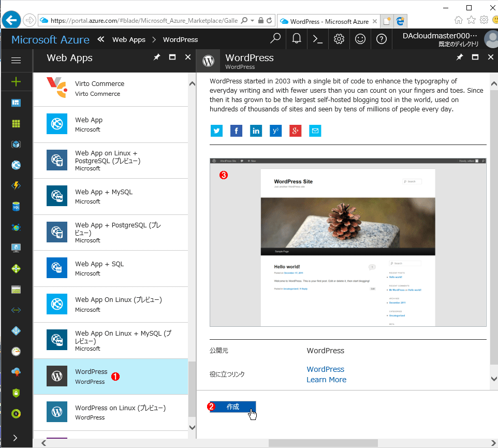Open All services grid icon
This screenshot has width=498, height=448.
[17, 123]
